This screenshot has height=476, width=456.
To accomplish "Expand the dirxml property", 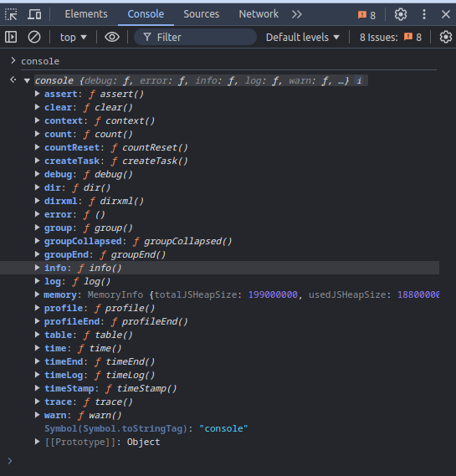I will 38,201.
